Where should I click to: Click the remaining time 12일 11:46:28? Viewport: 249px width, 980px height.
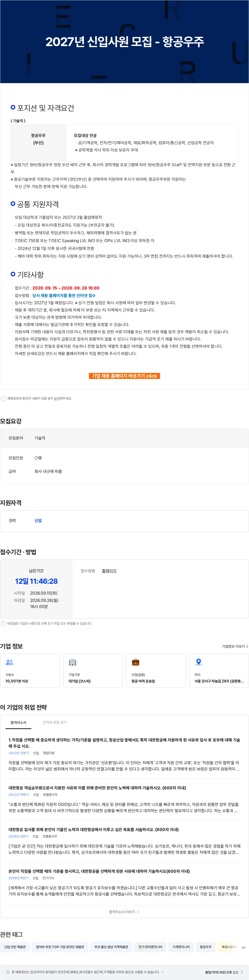[36, 581]
